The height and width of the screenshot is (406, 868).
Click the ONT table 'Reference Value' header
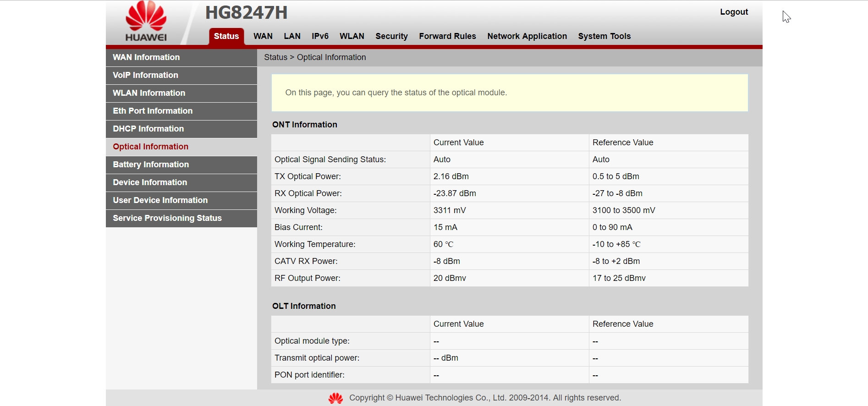point(623,143)
